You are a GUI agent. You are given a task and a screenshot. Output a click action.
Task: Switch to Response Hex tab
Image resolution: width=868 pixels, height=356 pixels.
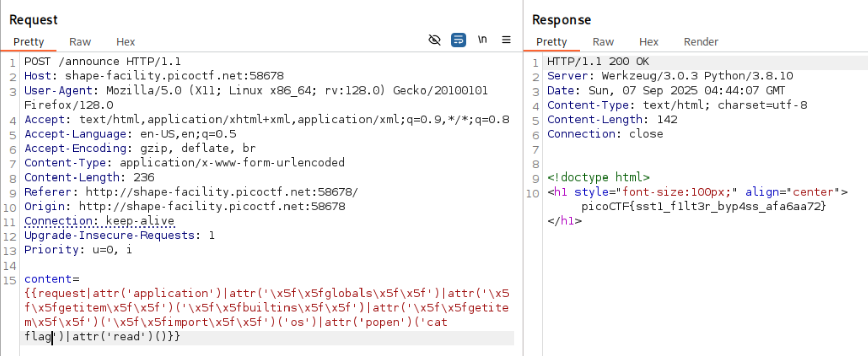click(x=649, y=42)
